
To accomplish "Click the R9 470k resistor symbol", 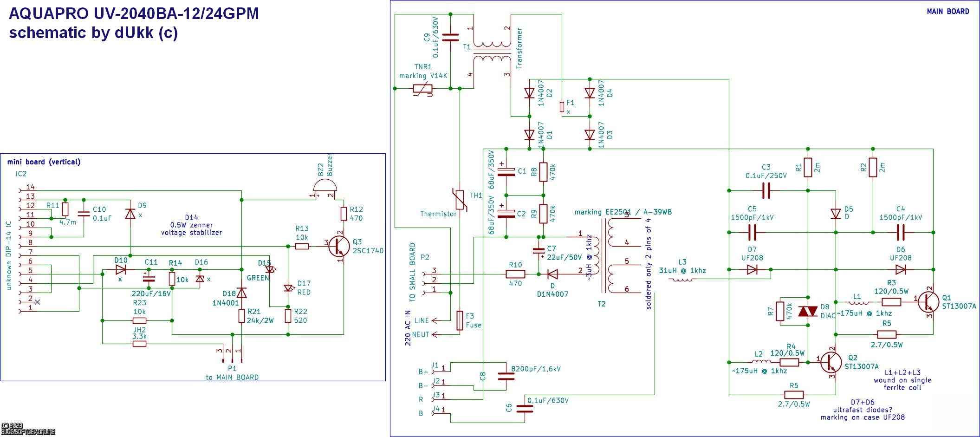I will [x=543, y=214].
